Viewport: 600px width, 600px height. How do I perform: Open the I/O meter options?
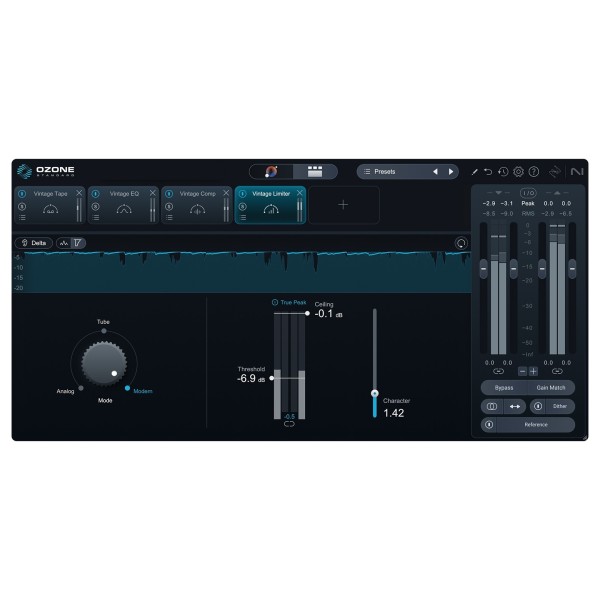point(528,193)
